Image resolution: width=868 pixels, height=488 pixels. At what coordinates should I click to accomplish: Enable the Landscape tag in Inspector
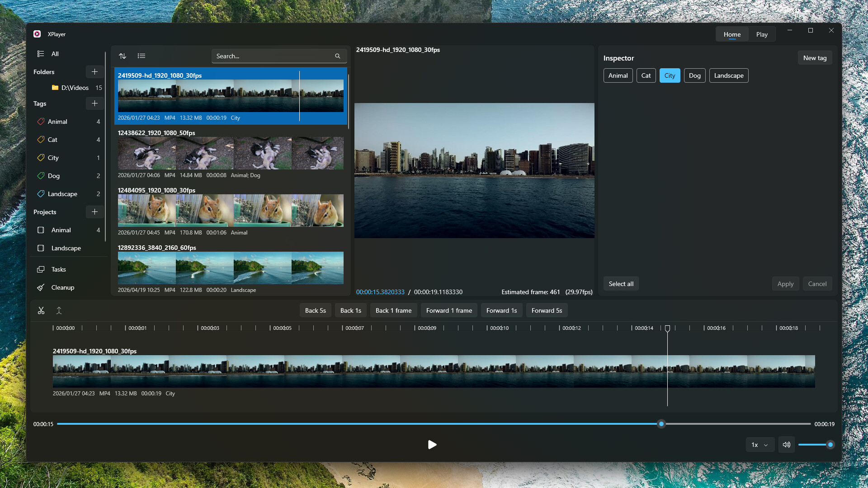click(x=728, y=75)
